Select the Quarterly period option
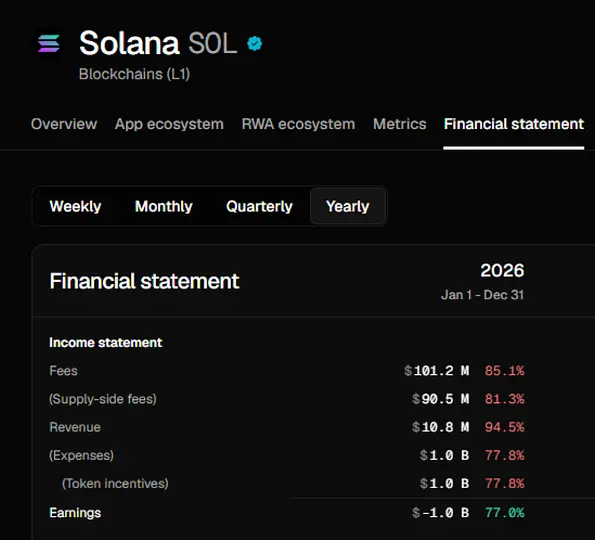Viewport: 595px width, 540px height. point(259,206)
